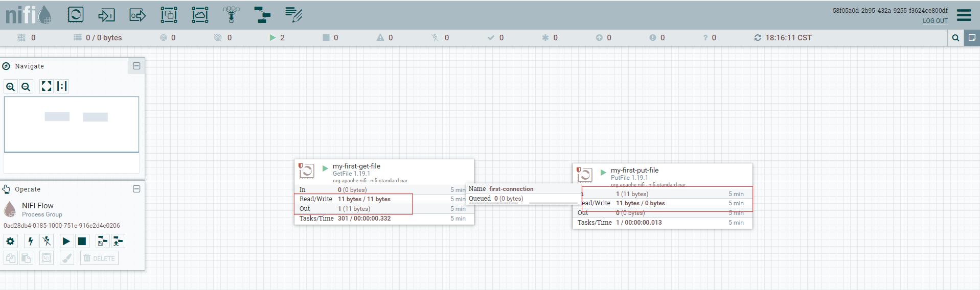The image size is (980, 290).
Task: Select the Process Group toolbar icon
Action: [169, 15]
